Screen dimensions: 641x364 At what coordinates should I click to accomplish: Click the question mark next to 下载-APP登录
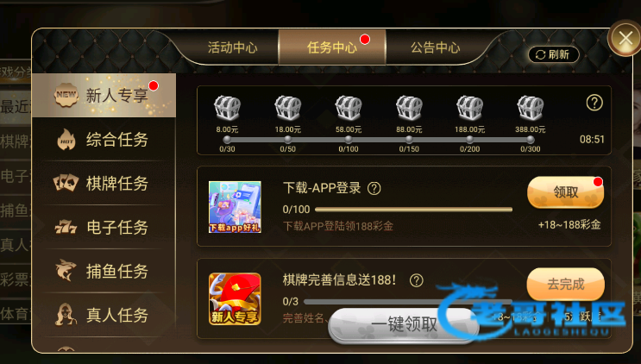(x=374, y=188)
